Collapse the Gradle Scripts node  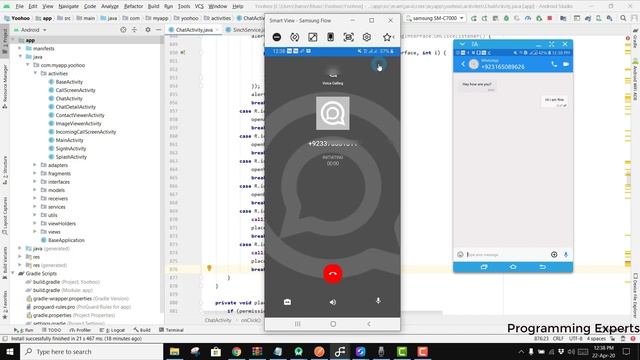point(13,273)
